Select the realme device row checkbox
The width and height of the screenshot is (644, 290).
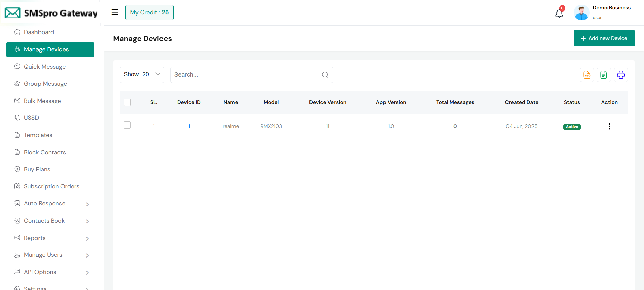pyautogui.click(x=127, y=125)
